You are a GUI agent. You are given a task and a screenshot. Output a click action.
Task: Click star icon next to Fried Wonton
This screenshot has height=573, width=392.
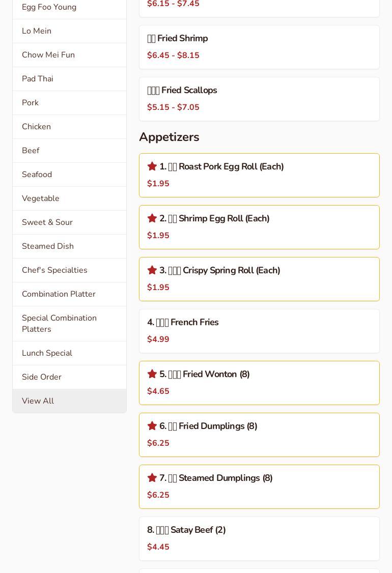(x=152, y=374)
